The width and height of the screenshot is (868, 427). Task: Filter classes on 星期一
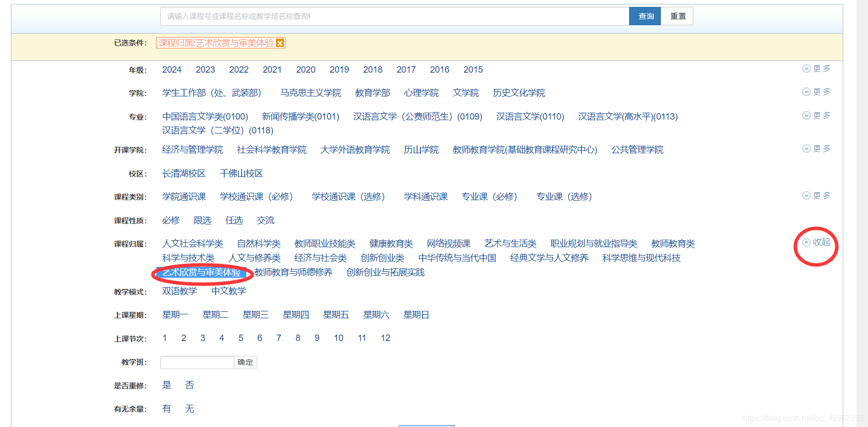pos(175,315)
